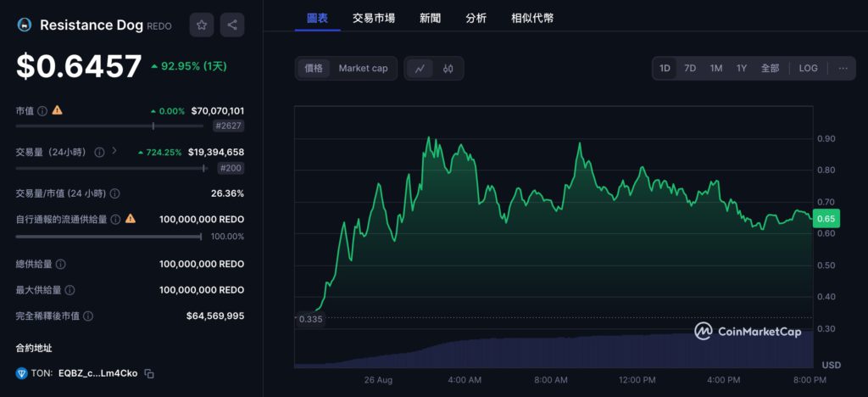The height and width of the screenshot is (397, 868).
Task: Click info icon beside 完全稀釋後市值
Action: pyautogui.click(x=88, y=316)
